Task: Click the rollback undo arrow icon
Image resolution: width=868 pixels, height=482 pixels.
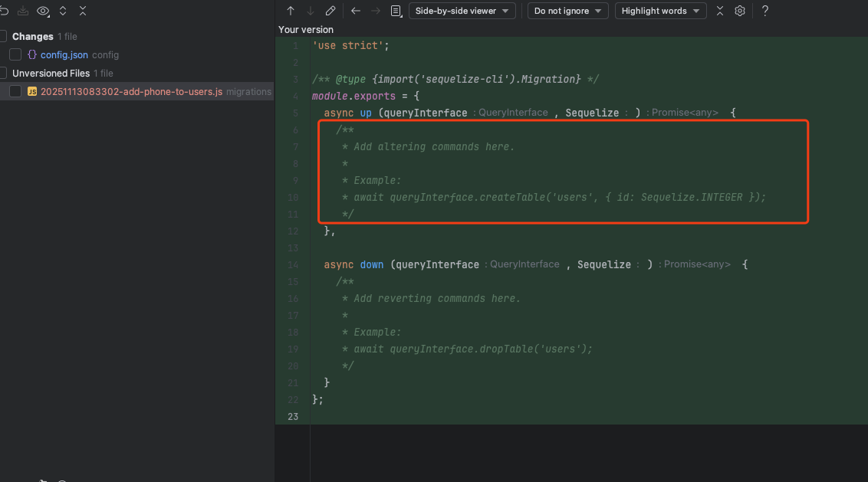Action: (x=5, y=11)
